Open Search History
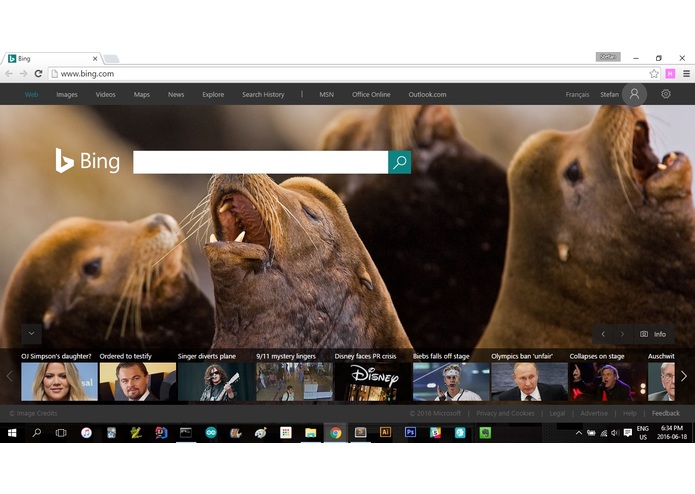 (263, 94)
